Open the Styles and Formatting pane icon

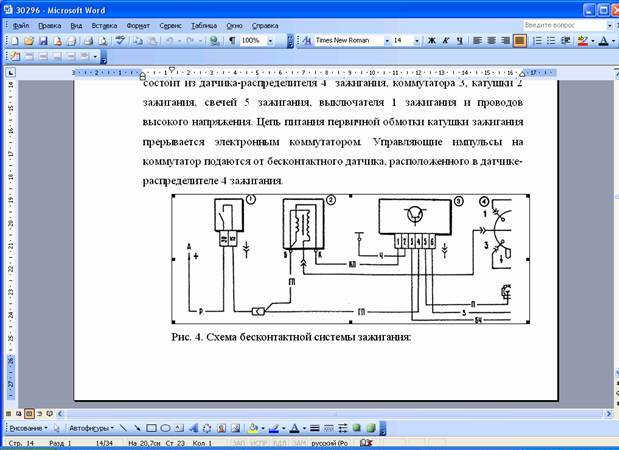click(x=307, y=41)
